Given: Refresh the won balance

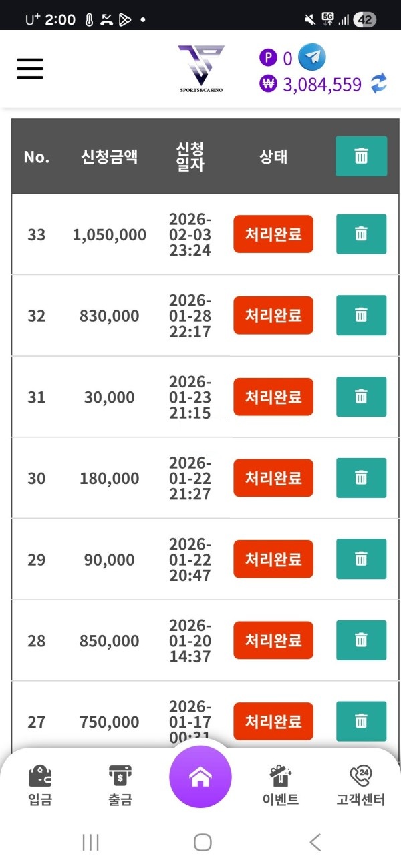Looking at the screenshot, I should (379, 84).
